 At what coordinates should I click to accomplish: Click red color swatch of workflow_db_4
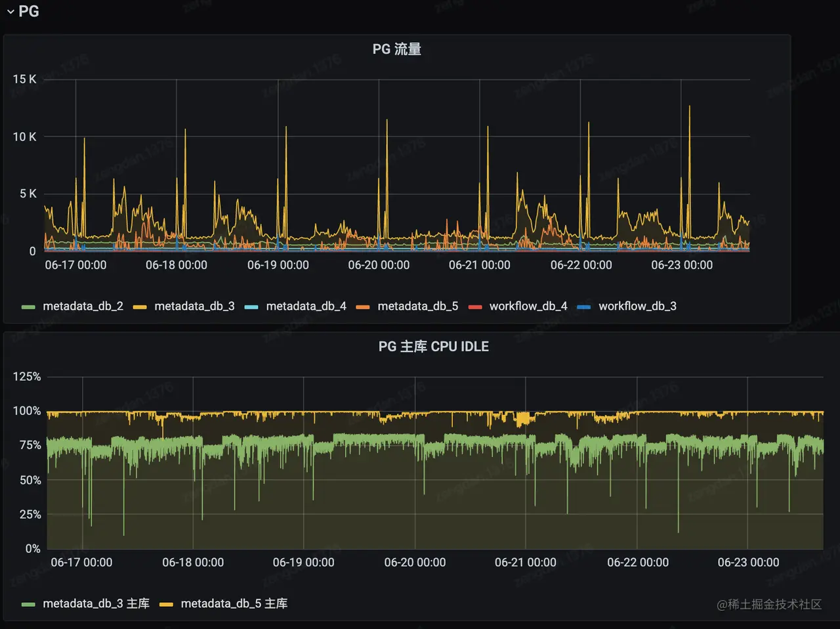[475, 307]
